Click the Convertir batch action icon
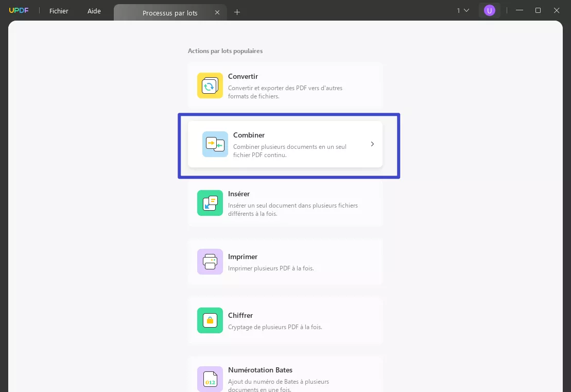 210,86
